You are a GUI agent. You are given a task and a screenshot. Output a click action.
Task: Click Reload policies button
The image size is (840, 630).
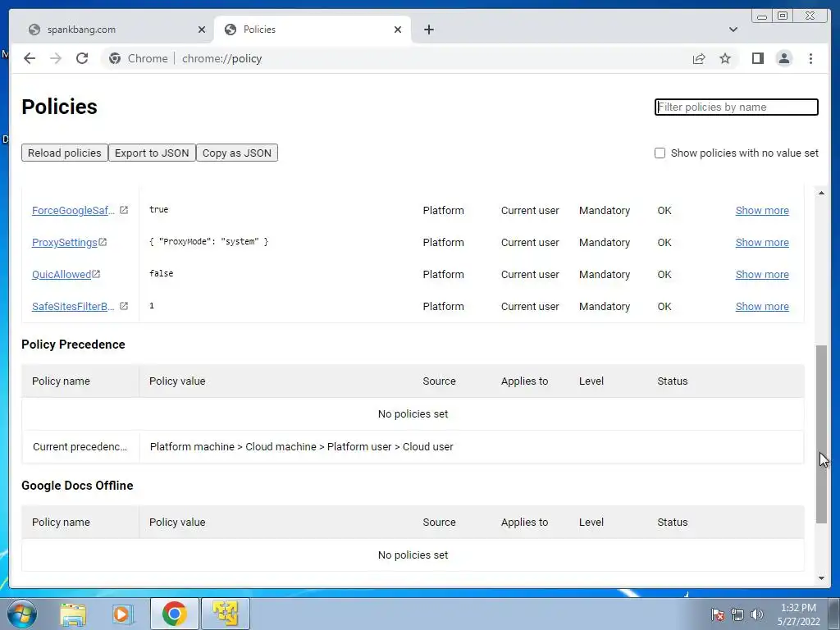click(x=64, y=153)
